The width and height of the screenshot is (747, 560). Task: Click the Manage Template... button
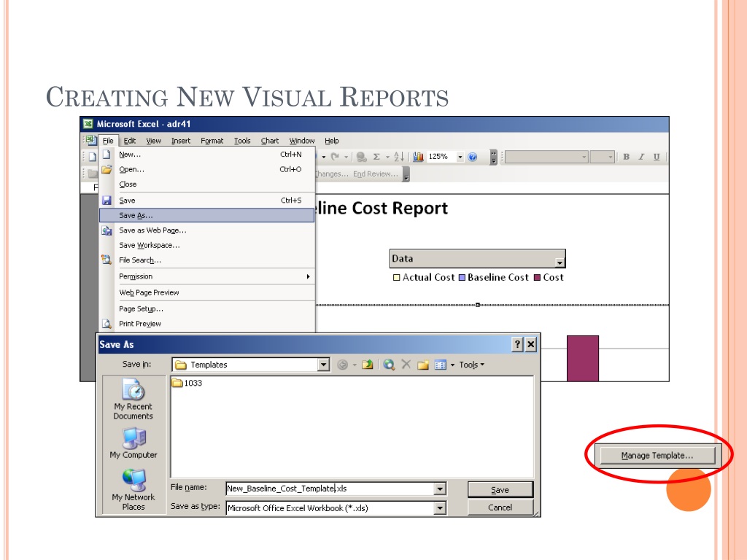click(x=657, y=455)
